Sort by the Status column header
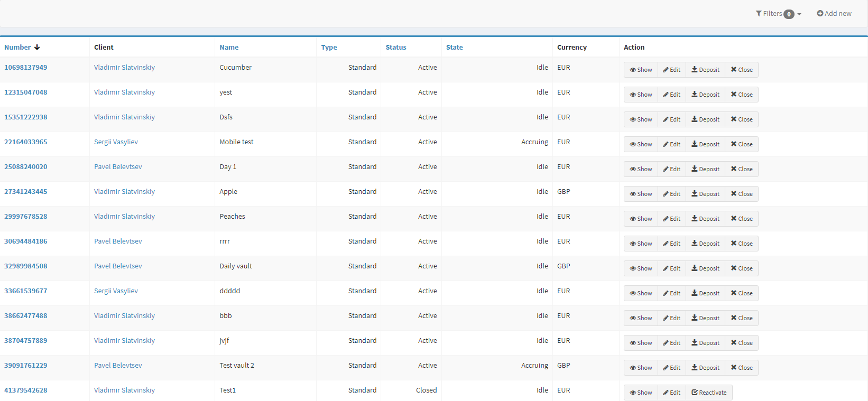The height and width of the screenshot is (401, 868). tap(395, 48)
